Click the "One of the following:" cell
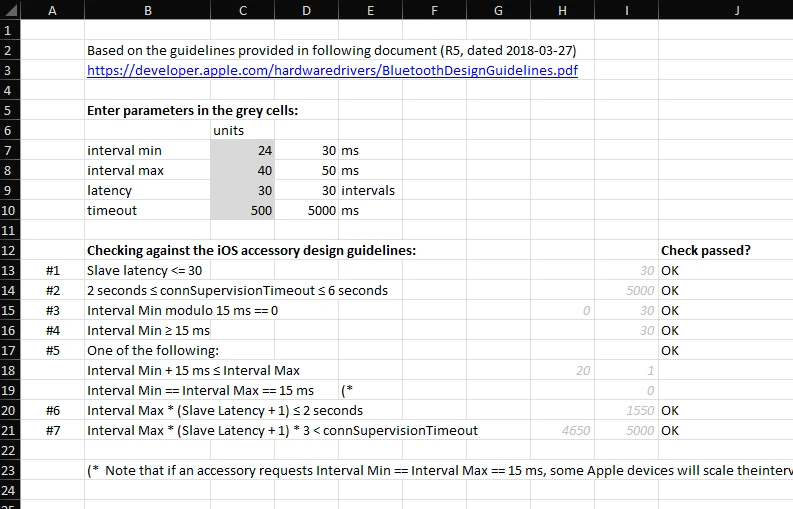Screen dimensions: 793x509 (x=152, y=351)
